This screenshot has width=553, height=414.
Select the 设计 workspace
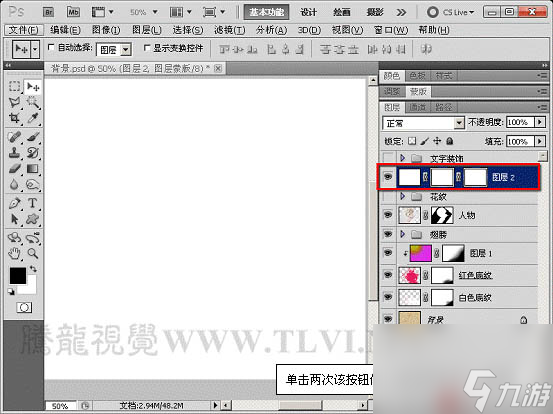click(x=308, y=12)
